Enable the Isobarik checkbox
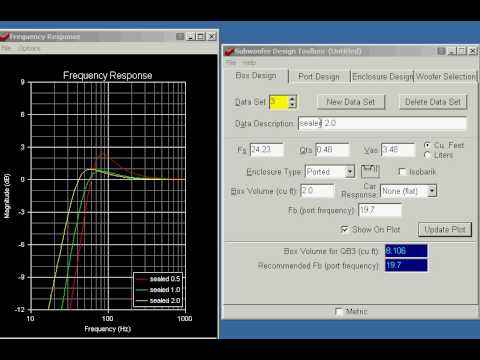This screenshot has height=360, width=480. pyautogui.click(x=402, y=172)
